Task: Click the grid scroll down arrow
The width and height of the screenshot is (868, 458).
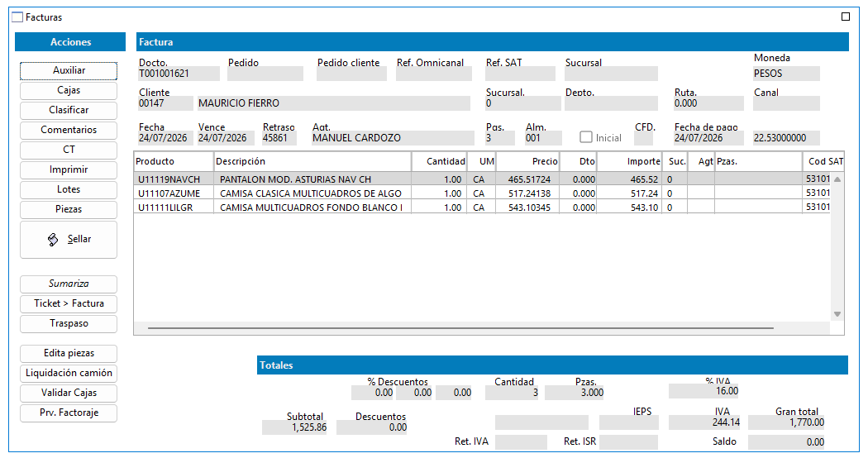Action: (837, 314)
